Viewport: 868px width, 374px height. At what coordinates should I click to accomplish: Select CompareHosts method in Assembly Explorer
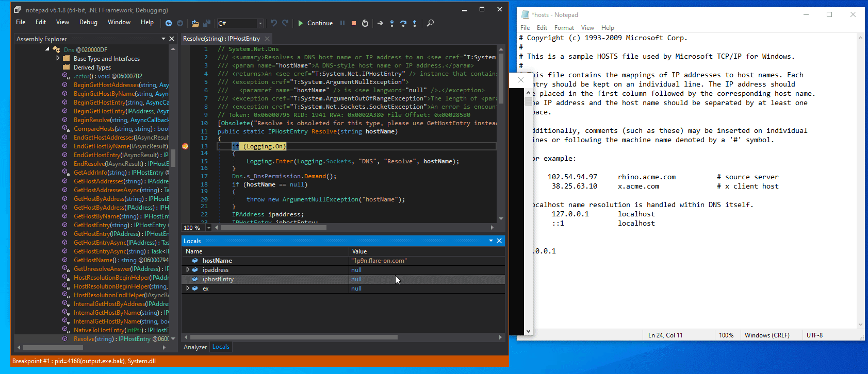[x=121, y=129]
